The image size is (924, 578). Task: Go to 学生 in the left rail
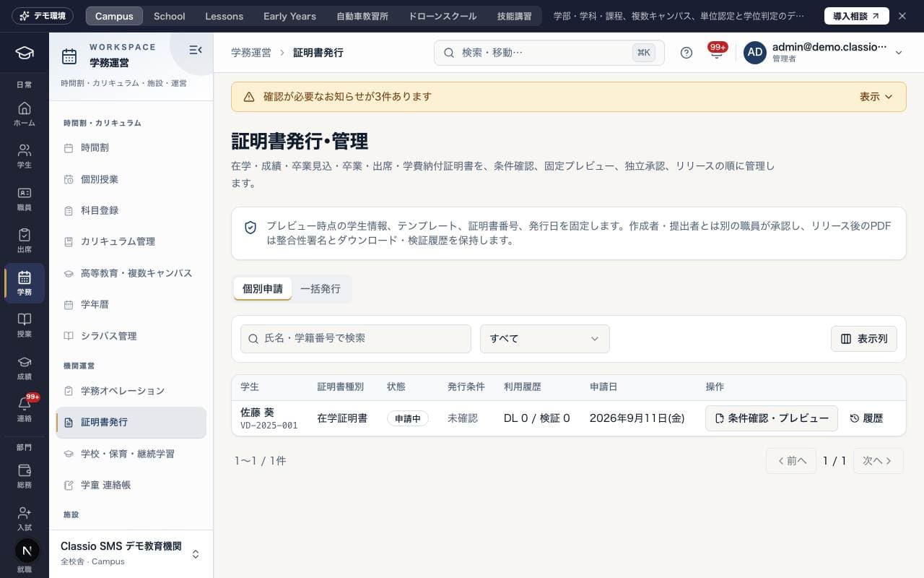pyautogui.click(x=25, y=156)
